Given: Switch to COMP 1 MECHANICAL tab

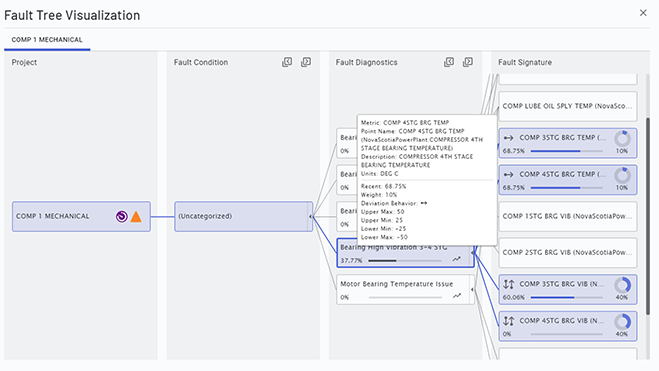Looking at the screenshot, I should coord(47,39).
